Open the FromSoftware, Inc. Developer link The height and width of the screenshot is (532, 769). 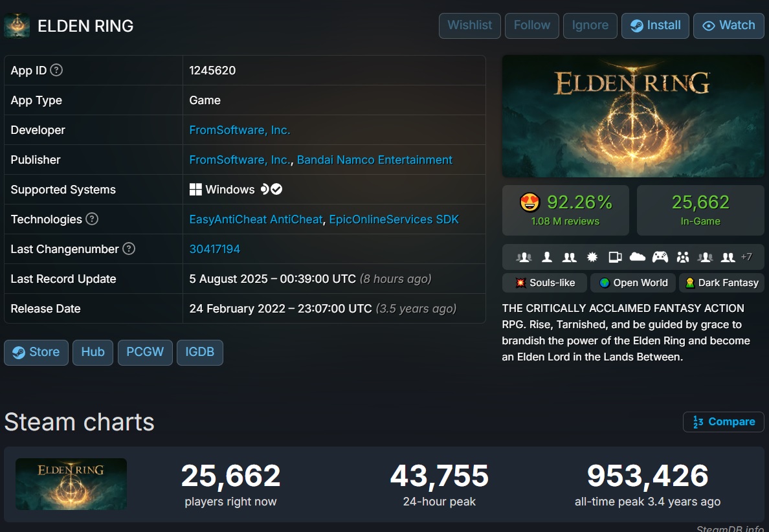pyautogui.click(x=240, y=130)
